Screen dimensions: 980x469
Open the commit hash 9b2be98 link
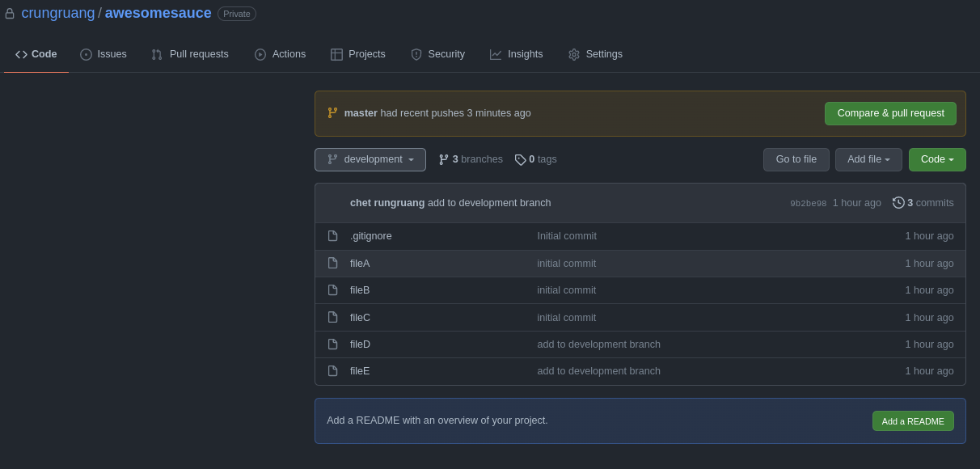(x=808, y=203)
